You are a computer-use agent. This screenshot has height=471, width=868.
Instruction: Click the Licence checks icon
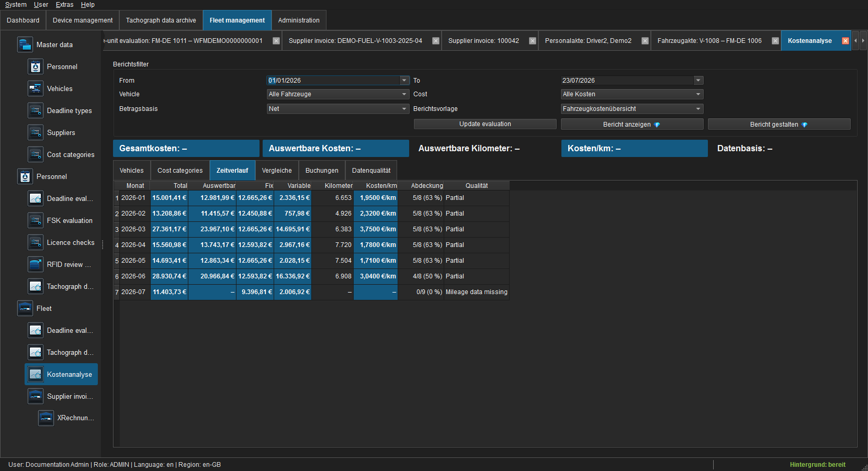(x=35, y=243)
